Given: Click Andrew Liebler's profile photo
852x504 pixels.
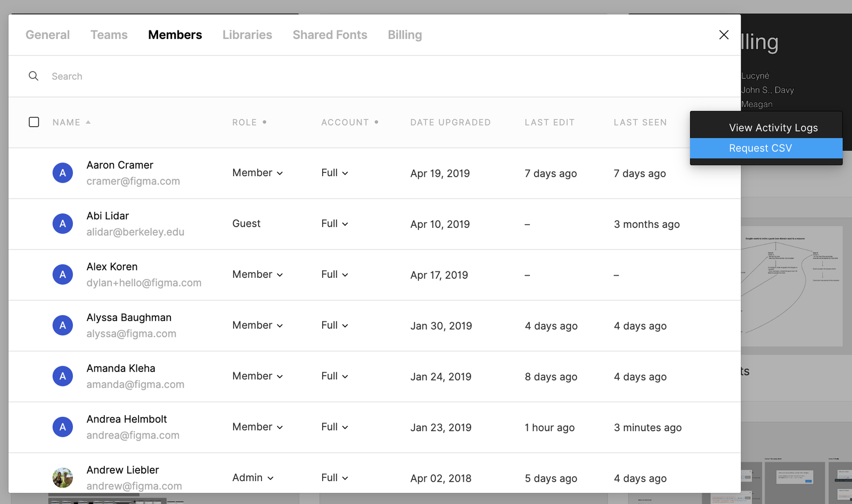Looking at the screenshot, I should coord(63,478).
